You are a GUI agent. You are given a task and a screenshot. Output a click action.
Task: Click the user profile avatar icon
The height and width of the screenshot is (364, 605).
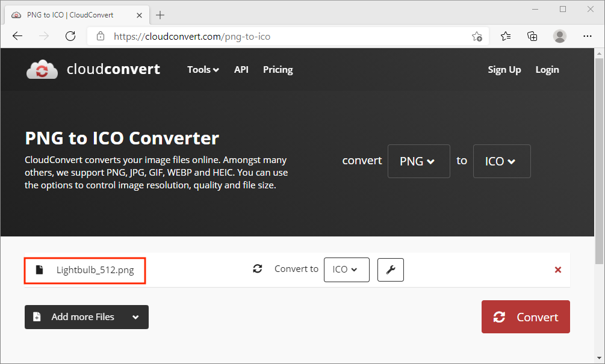[559, 36]
